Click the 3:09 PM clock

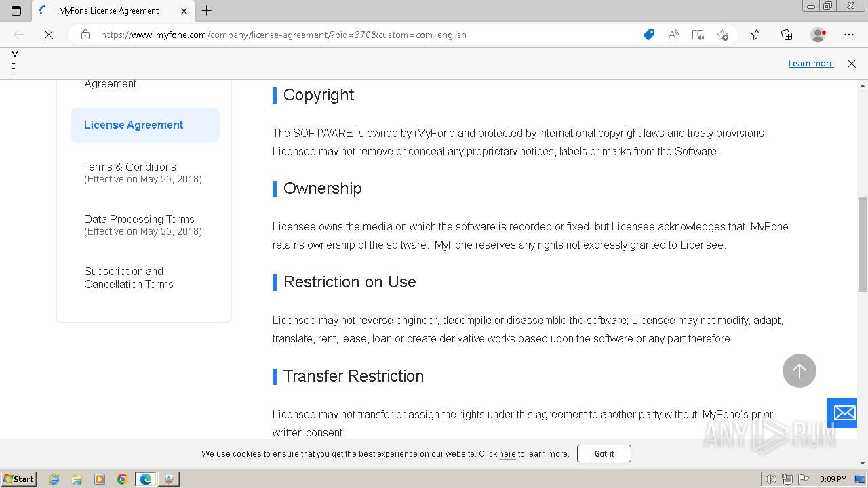click(x=833, y=479)
